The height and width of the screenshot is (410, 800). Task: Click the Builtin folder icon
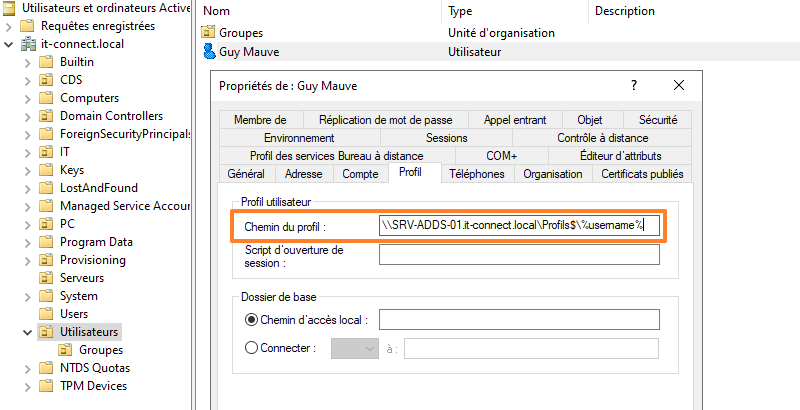[x=46, y=62]
